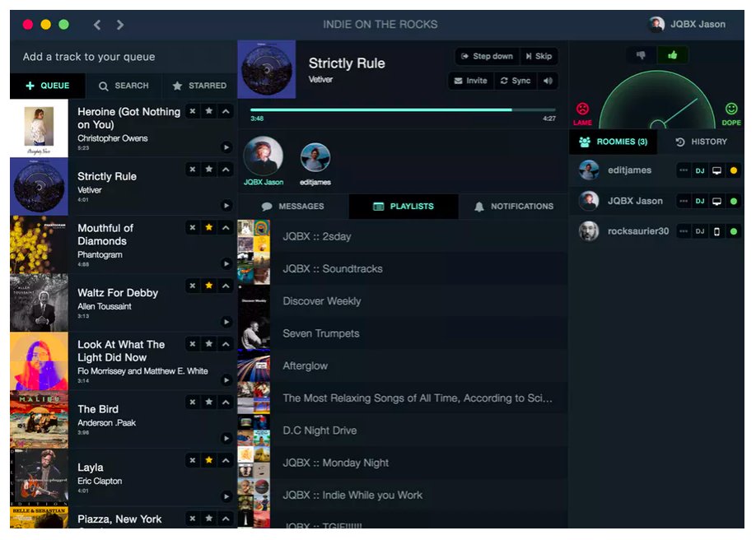Open the Search tab
756x540 pixels.
(124, 86)
